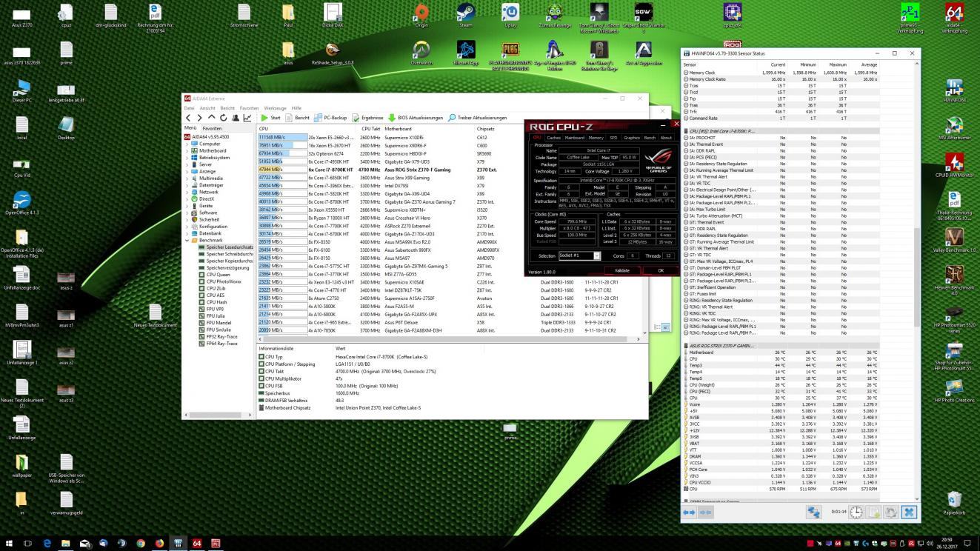Open the Werkzeuge menu in AIDA64
The image size is (980, 551).
275,108
